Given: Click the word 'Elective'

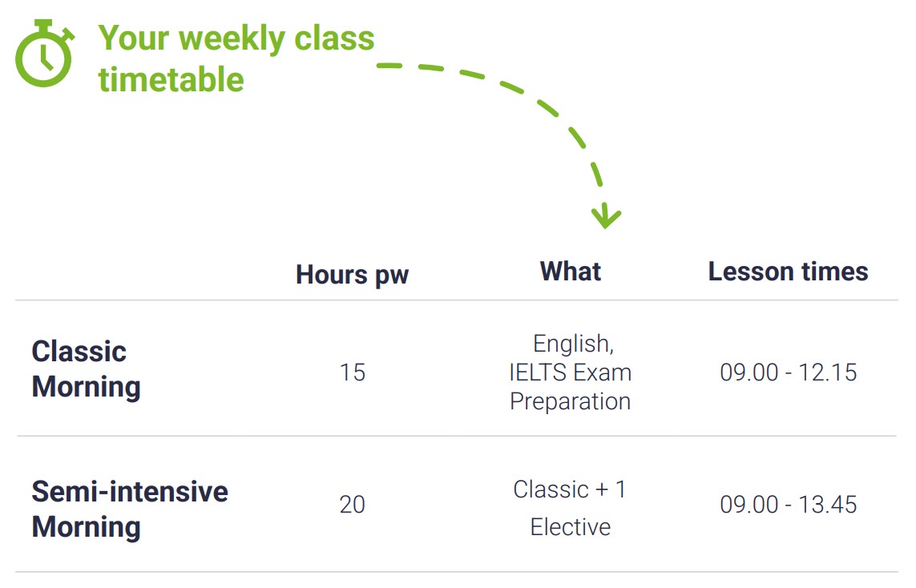Looking at the screenshot, I should click(570, 527).
